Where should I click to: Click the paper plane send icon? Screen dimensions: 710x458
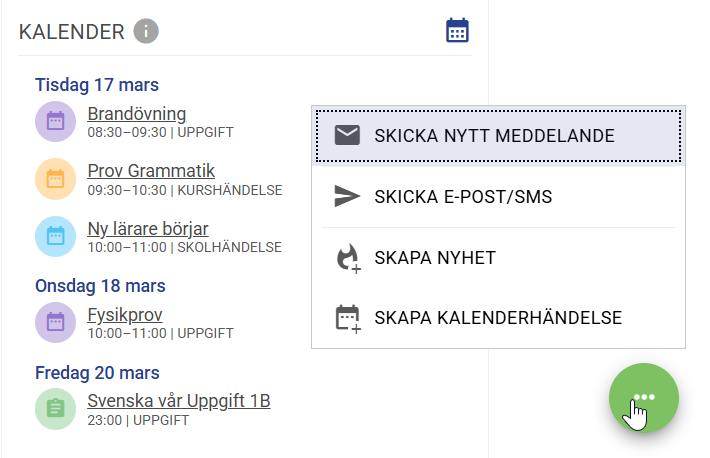tap(347, 197)
